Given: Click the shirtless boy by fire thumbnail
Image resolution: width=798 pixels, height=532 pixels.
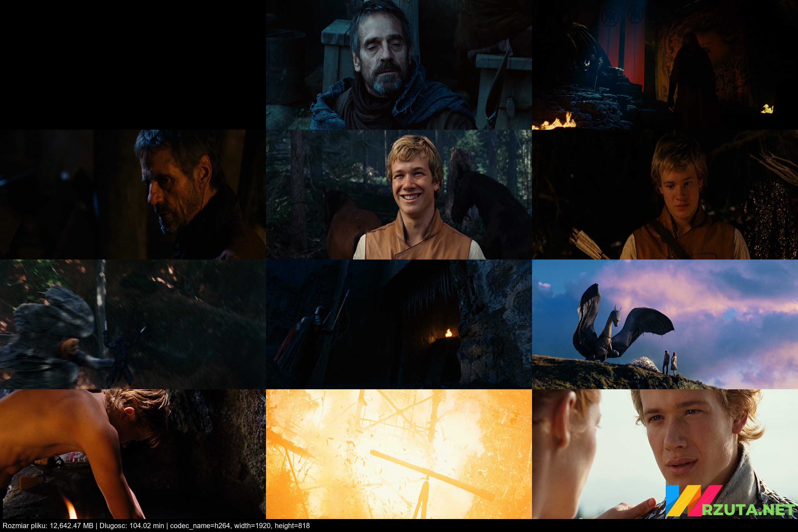Looking at the screenshot, I should coord(132,454).
